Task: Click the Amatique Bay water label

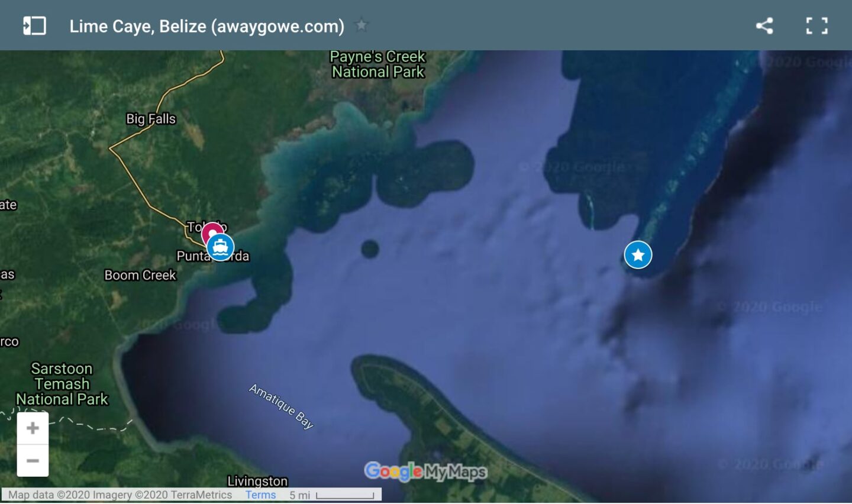Action: 281,406
